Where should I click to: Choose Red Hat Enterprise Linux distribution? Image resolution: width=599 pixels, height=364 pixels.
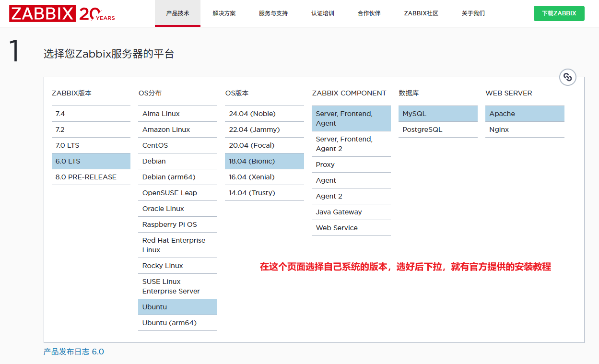click(x=177, y=245)
